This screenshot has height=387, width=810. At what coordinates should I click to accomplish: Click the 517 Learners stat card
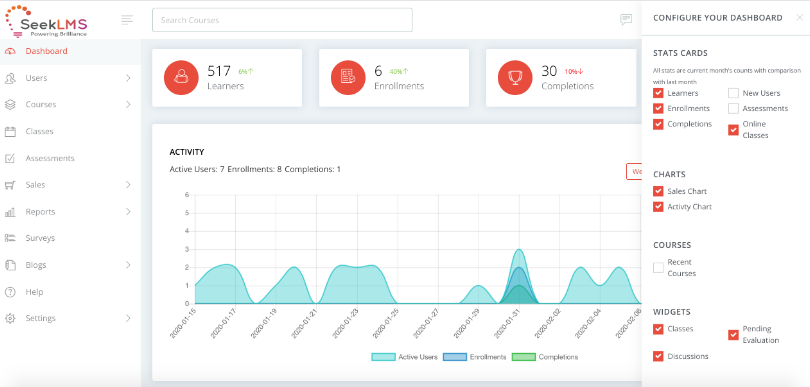[227, 78]
